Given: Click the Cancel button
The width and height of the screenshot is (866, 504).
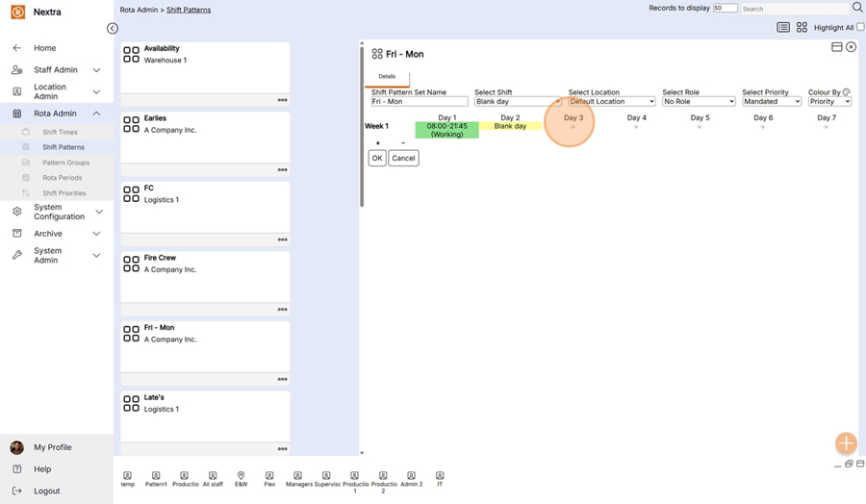Looking at the screenshot, I should point(403,158).
